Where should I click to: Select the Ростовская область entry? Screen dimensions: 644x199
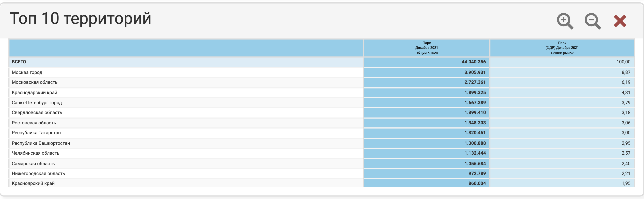point(34,123)
